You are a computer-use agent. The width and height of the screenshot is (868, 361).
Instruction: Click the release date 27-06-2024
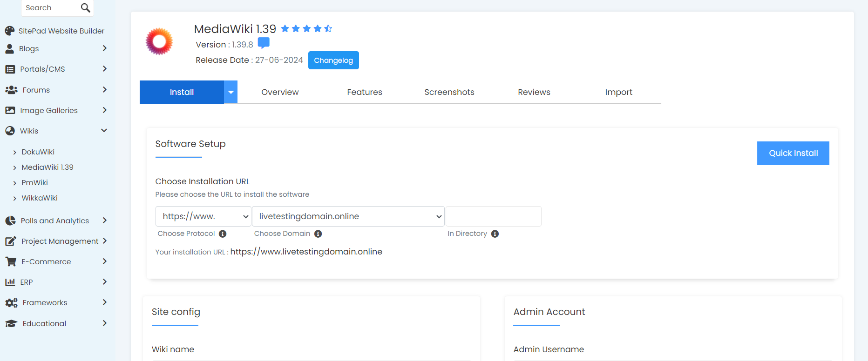click(x=279, y=60)
